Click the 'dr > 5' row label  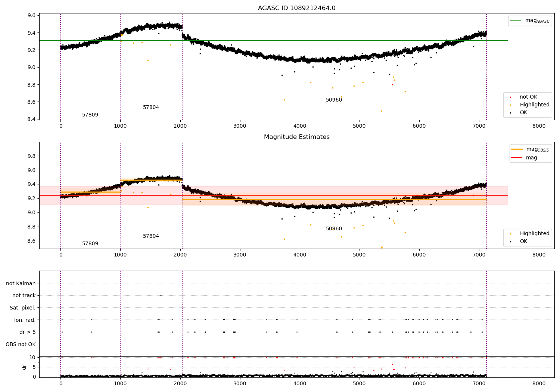coord(28,332)
